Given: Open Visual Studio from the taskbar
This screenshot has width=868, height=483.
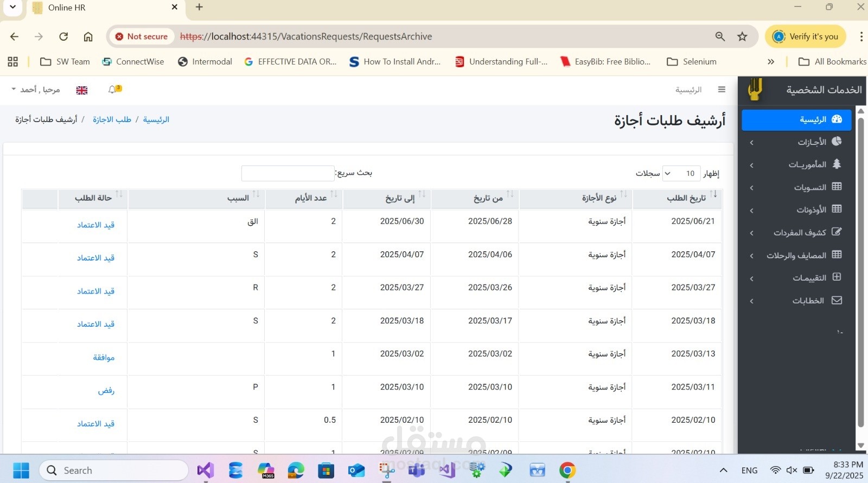Looking at the screenshot, I should point(206,470).
